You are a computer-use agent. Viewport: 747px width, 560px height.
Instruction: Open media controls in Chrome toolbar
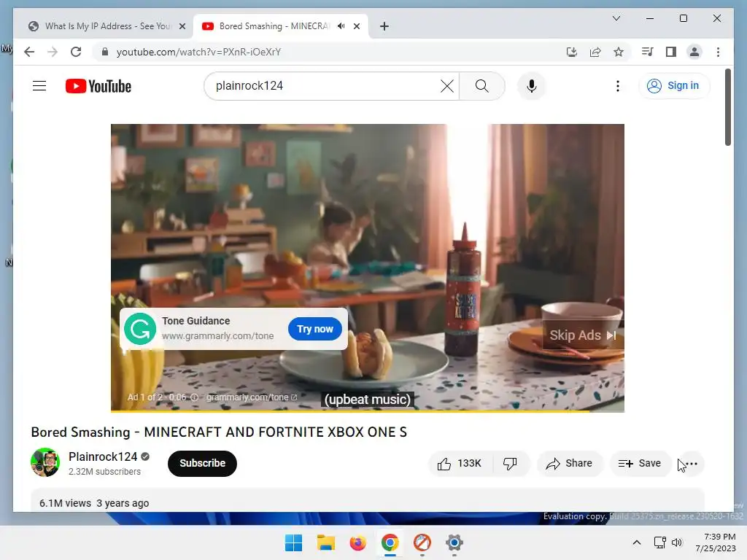[648, 52]
